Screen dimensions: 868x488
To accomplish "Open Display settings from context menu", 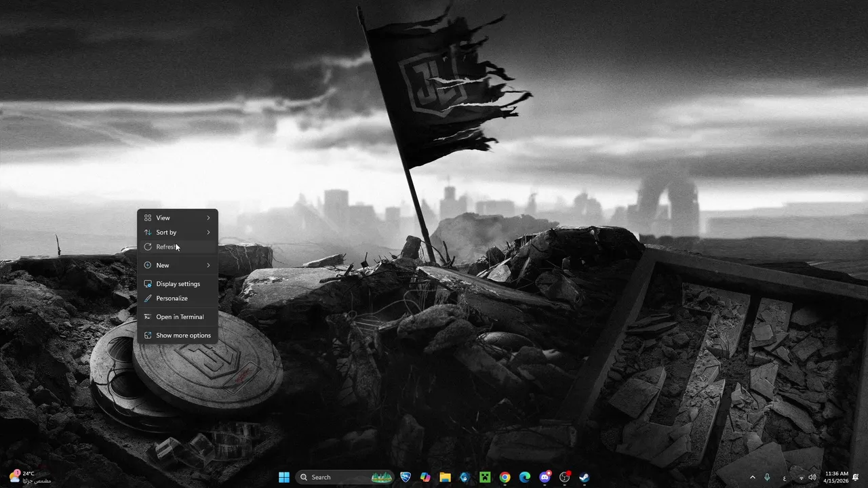I will (x=178, y=284).
